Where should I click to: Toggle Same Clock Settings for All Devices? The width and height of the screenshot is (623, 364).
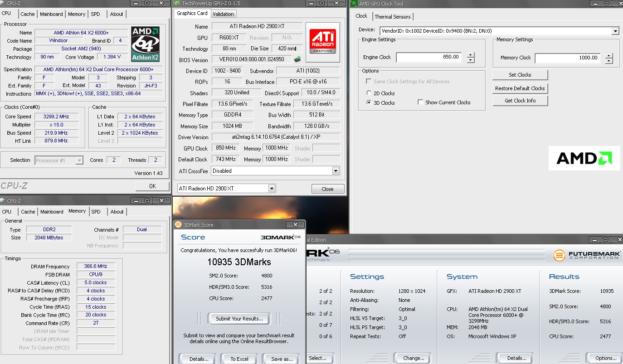(369, 82)
